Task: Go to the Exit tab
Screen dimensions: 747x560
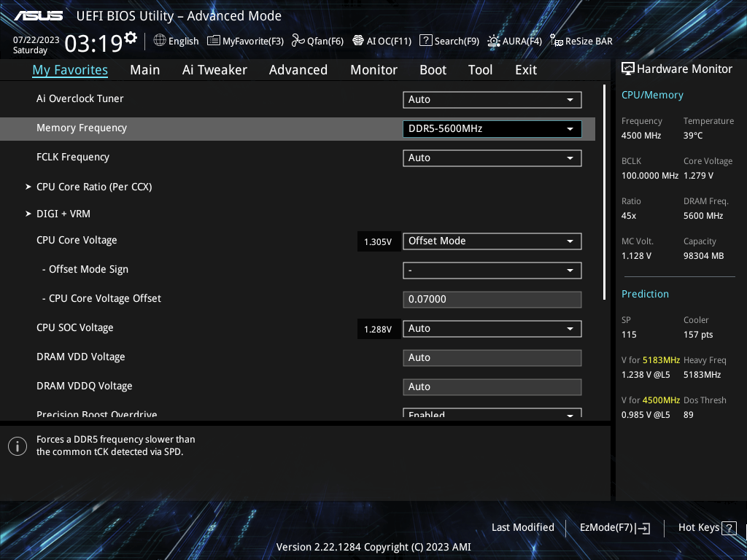Action: tap(526, 70)
